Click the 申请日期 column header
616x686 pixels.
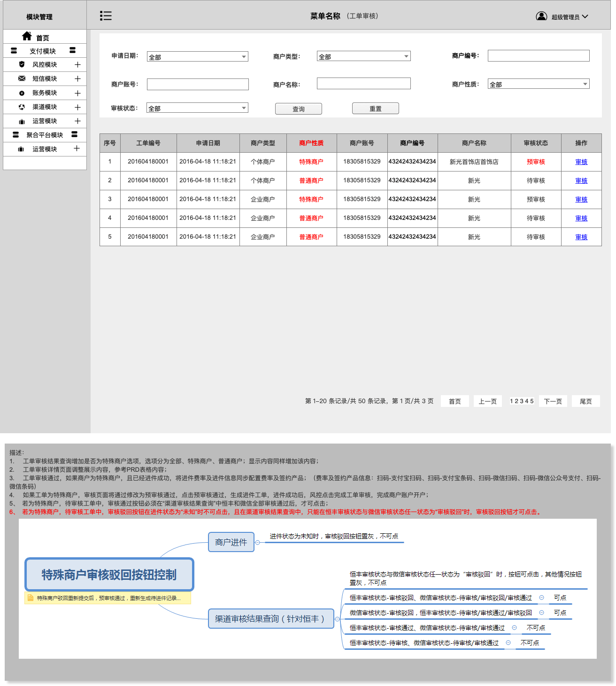[208, 143]
